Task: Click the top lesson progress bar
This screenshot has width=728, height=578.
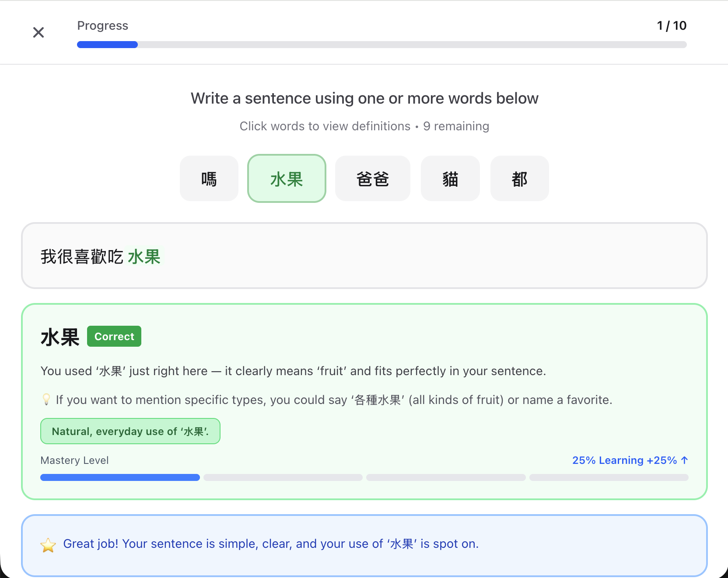Action: click(381, 45)
